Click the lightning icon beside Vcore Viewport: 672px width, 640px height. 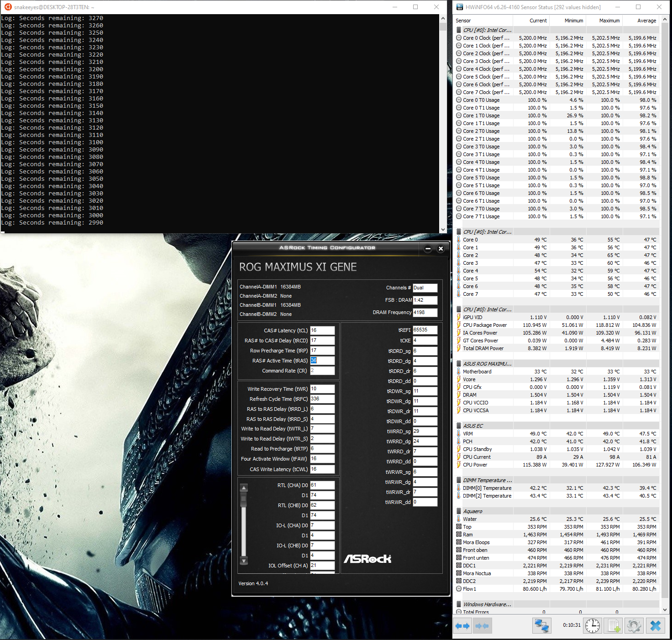[459, 379]
